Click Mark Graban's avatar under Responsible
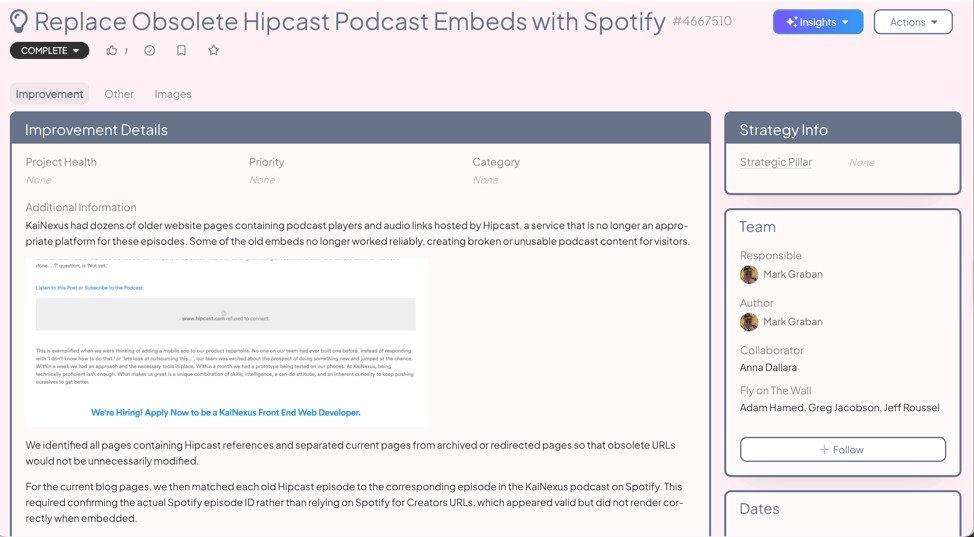 pyautogui.click(x=749, y=274)
